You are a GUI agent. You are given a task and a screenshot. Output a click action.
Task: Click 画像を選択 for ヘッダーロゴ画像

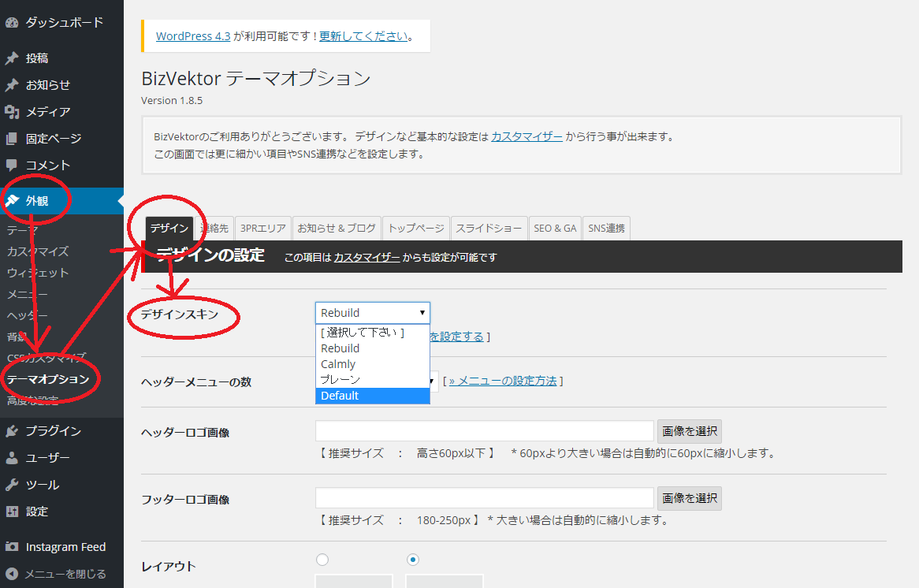pyautogui.click(x=689, y=431)
